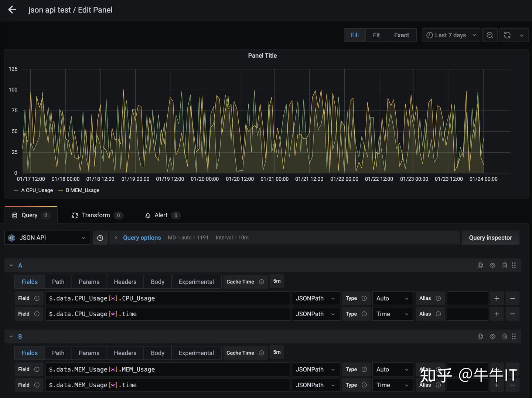Viewport: 532px width, 398px height.
Task: Select the Exact display mode toggle
Action: (x=402, y=35)
